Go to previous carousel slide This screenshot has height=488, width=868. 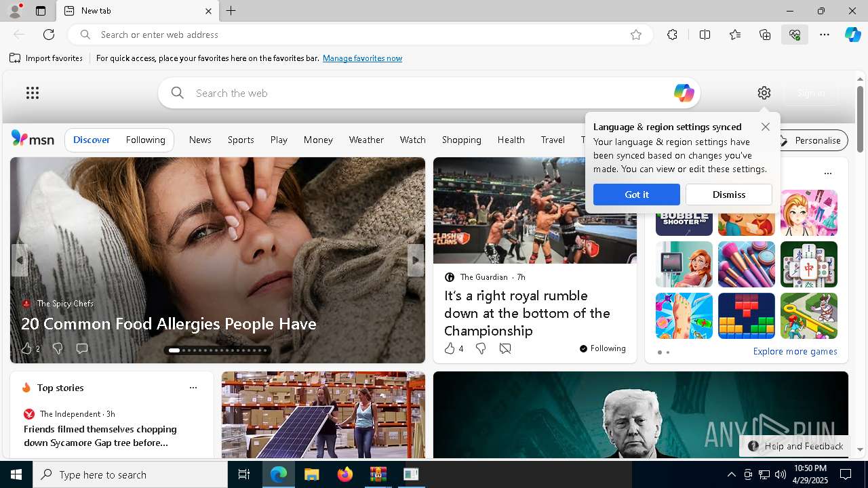(x=20, y=260)
